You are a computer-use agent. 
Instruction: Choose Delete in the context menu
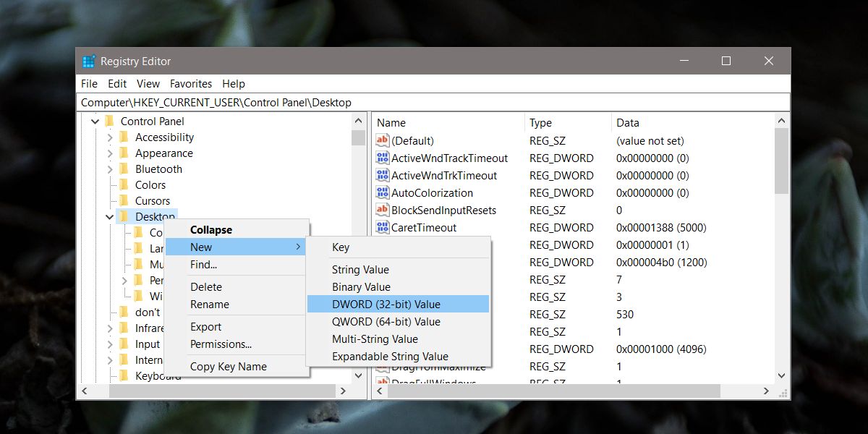click(x=237, y=286)
